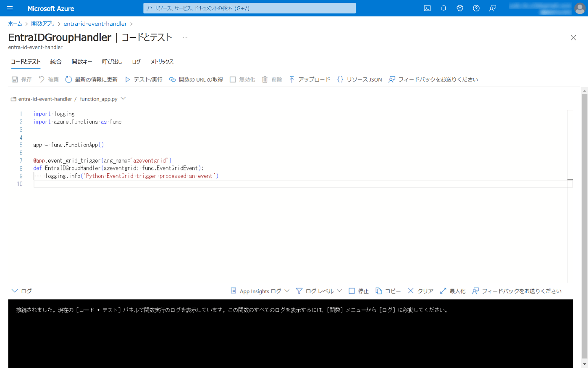Go to ホーム breadcrumb
This screenshot has width=588, height=368.
[15, 24]
